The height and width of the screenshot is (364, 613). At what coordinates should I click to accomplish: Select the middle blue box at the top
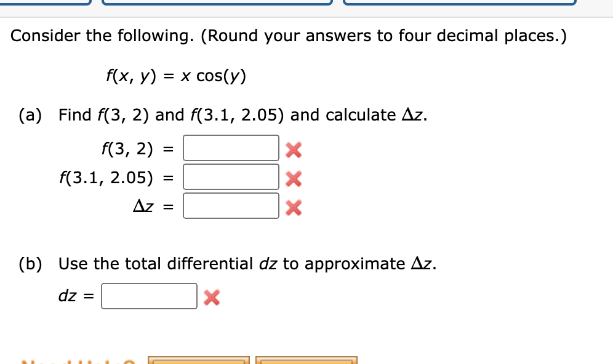(x=216, y=5)
